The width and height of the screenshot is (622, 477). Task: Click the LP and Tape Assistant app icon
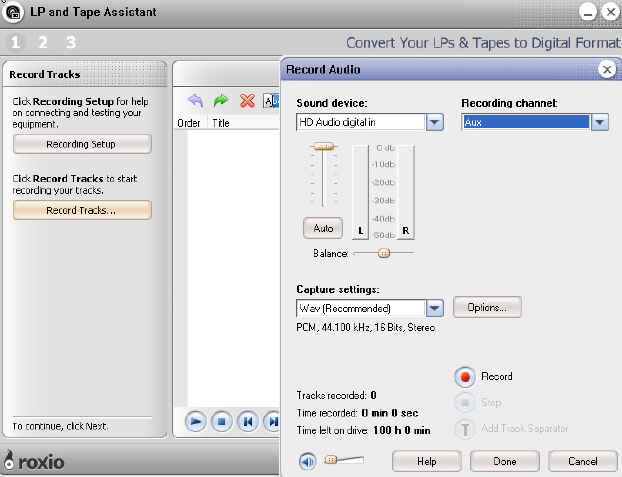point(13,12)
